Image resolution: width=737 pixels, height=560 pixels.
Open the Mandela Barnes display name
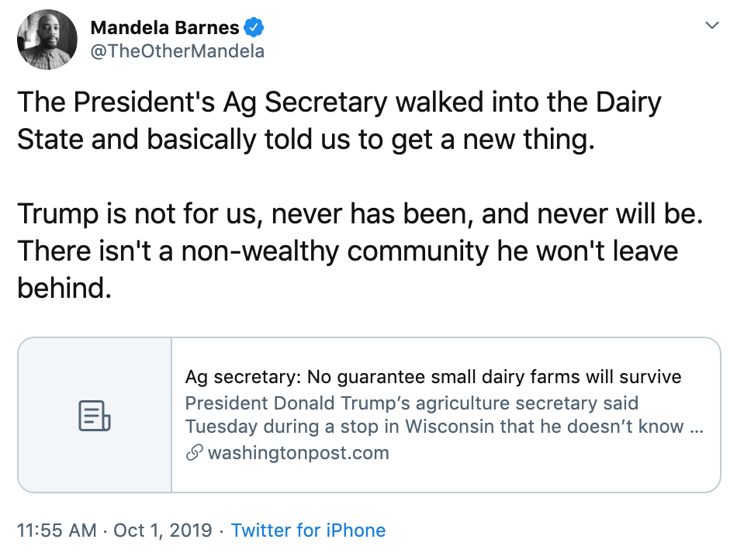(164, 29)
